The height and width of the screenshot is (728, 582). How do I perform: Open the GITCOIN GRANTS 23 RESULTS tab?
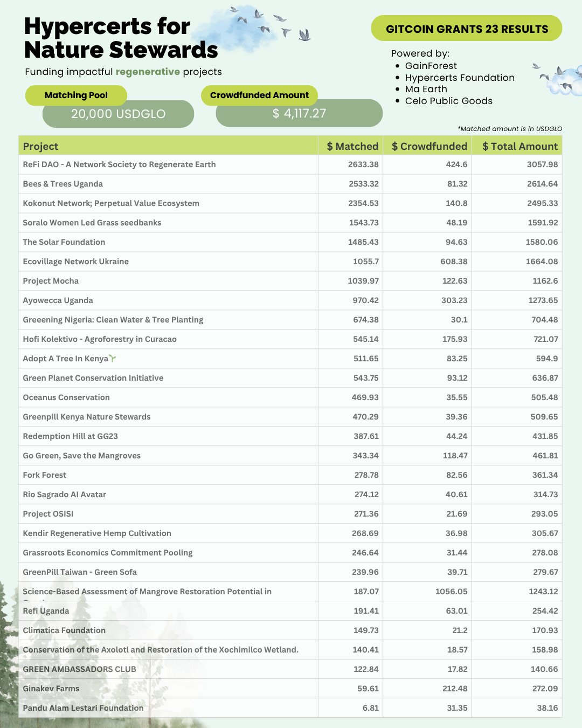coord(467,29)
